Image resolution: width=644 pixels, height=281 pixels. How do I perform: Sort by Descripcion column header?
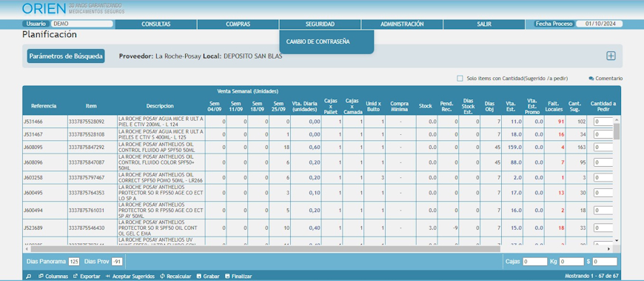pyautogui.click(x=160, y=106)
